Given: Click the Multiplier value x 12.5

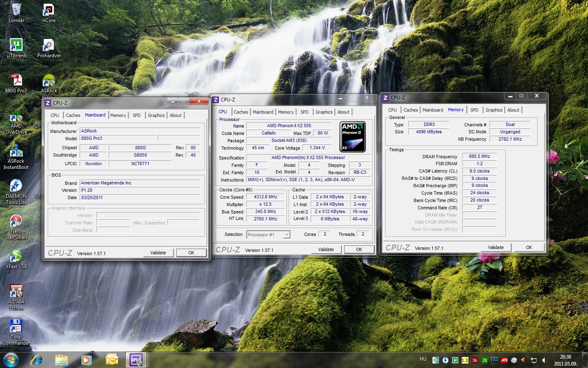Looking at the screenshot, I should (266, 204).
